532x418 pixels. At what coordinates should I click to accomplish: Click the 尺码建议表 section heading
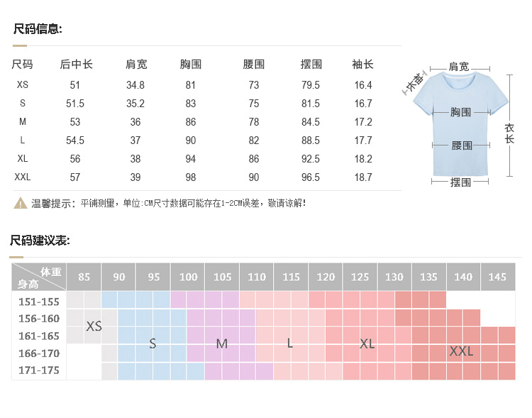40,241
